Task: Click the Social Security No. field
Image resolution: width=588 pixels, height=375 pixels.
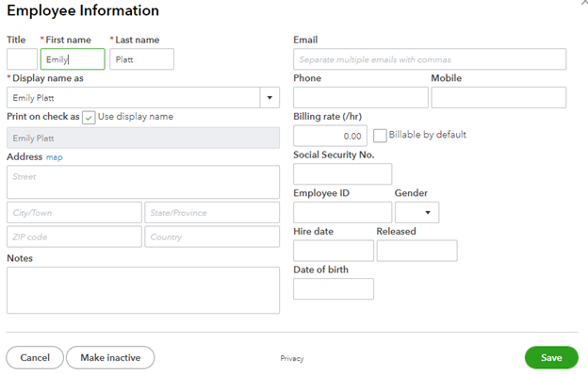Action: pos(343,174)
